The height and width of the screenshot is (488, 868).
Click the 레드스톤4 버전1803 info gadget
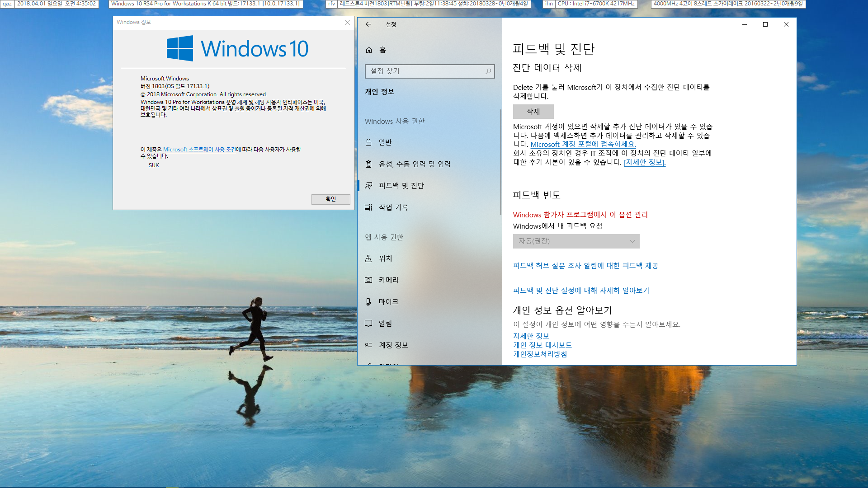[434, 4]
